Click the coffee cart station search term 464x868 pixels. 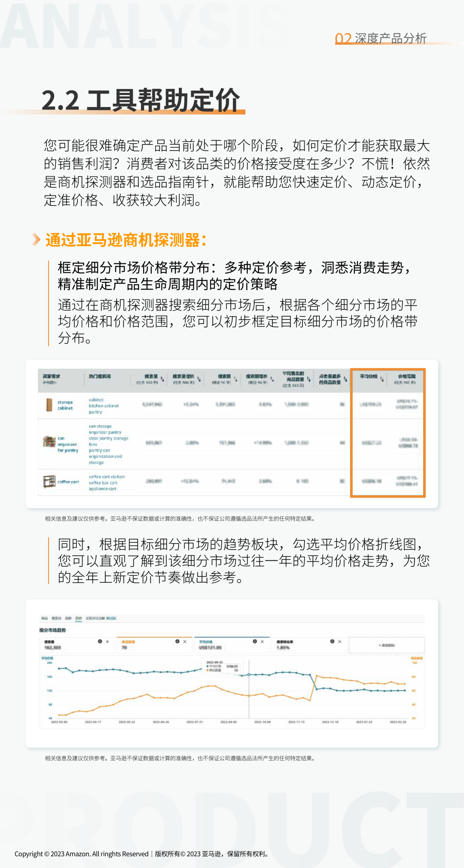click(x=107, y=477)
